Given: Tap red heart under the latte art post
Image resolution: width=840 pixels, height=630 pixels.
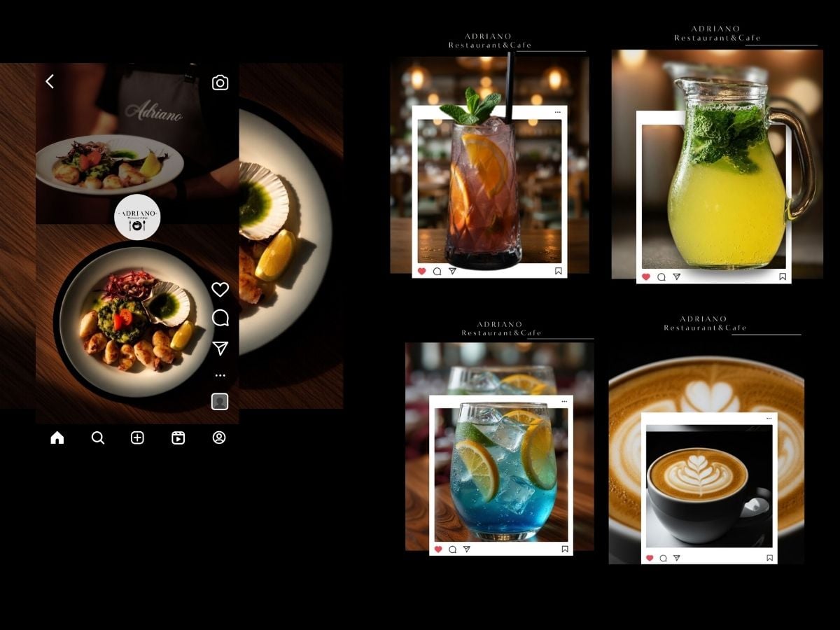Looking at the screenshot, I should click(650, 558).
